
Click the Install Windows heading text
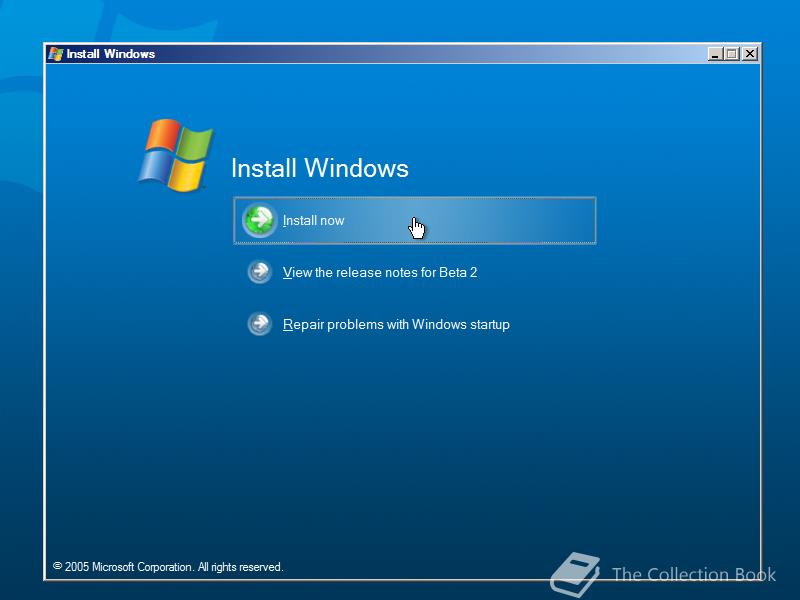(x=320, y=168)
